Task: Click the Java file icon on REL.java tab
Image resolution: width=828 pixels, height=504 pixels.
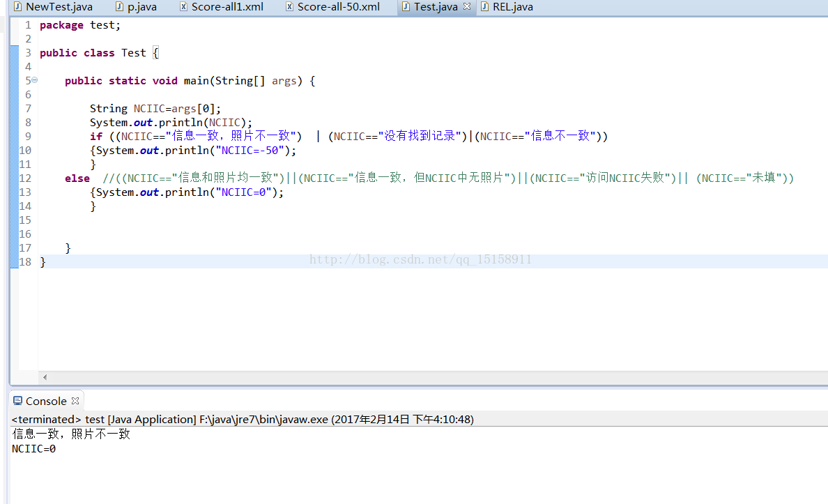Action: [484, 7]
